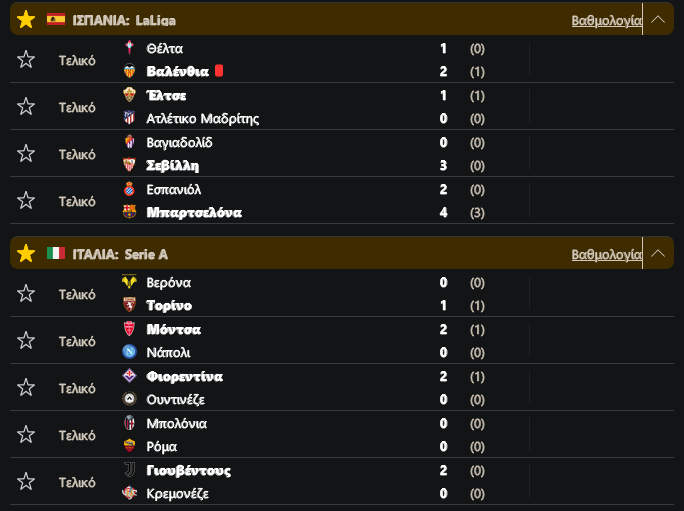Click the Sevilla club crest icon
The width and height of the screenshot is (684, 511).
coord(129,165)
